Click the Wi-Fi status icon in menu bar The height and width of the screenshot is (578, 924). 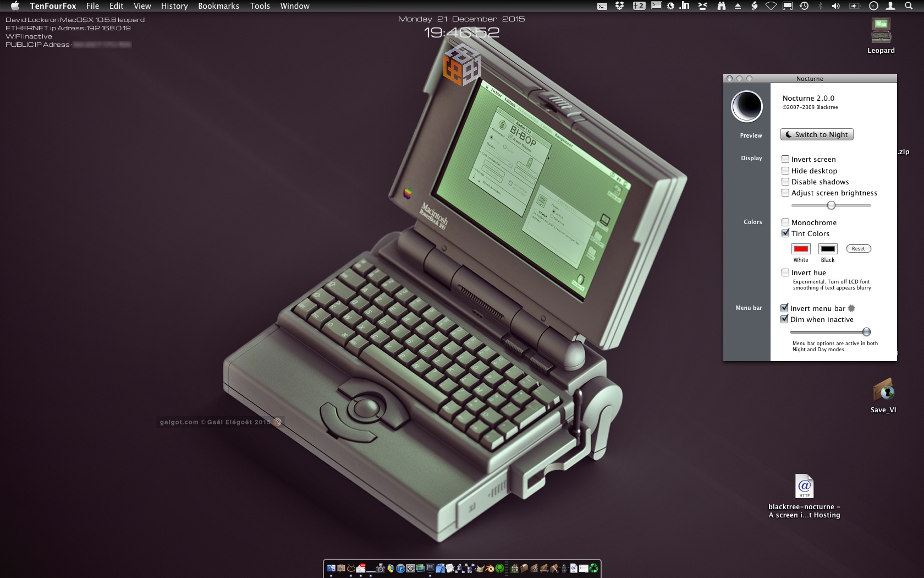point(771,6)
